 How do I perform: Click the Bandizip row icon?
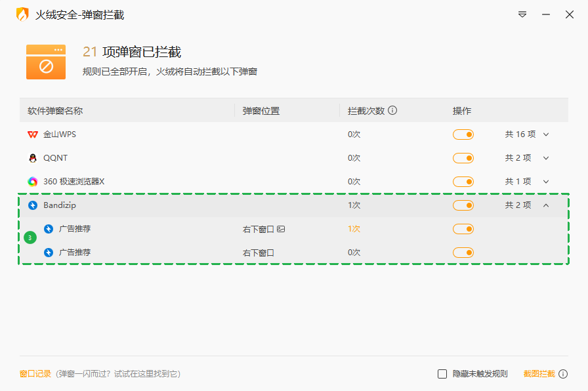33,205
